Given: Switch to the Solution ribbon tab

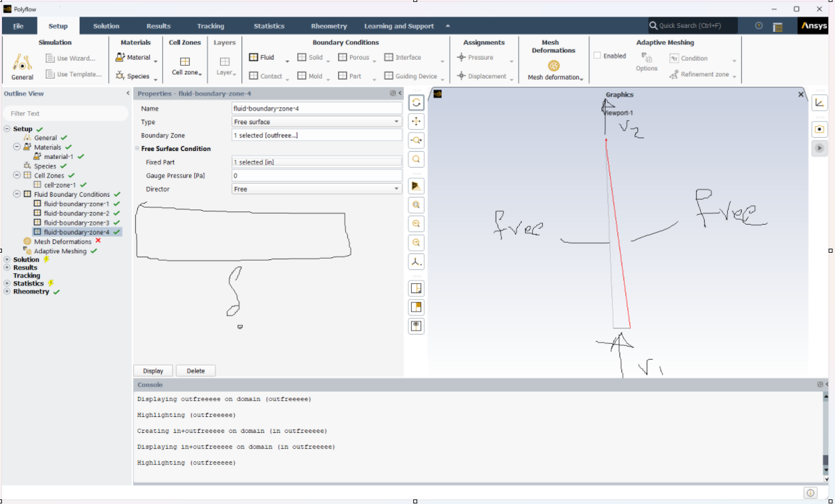Looking at the screenshot, I should point(106,26).
